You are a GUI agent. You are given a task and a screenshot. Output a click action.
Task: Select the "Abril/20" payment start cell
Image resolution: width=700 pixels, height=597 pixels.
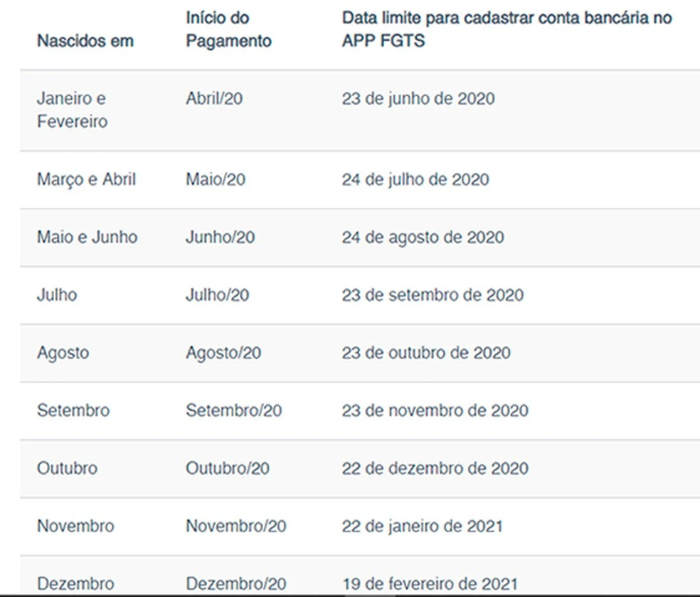point(214,98)
